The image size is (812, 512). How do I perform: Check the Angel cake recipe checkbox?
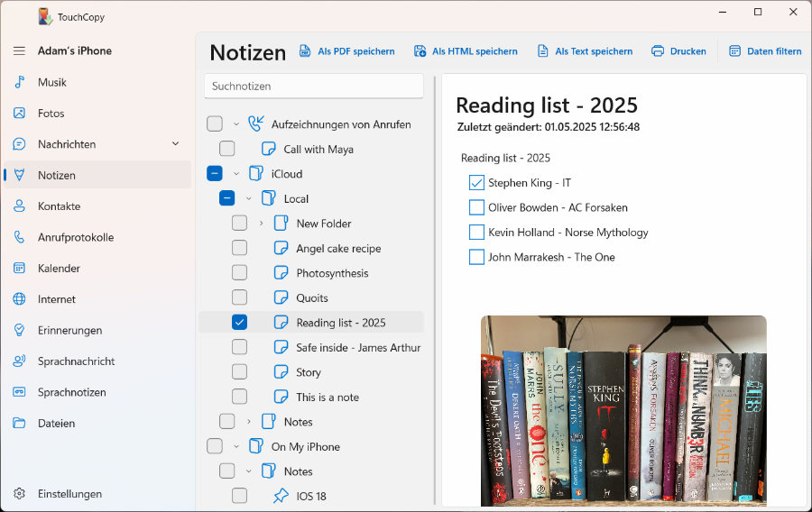[239, 248]
